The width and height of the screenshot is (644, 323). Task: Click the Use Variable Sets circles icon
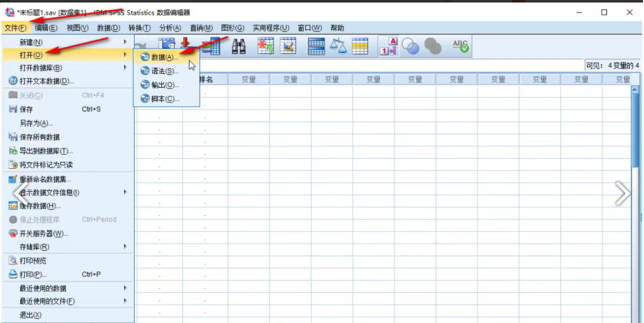[x=411, y=47]
